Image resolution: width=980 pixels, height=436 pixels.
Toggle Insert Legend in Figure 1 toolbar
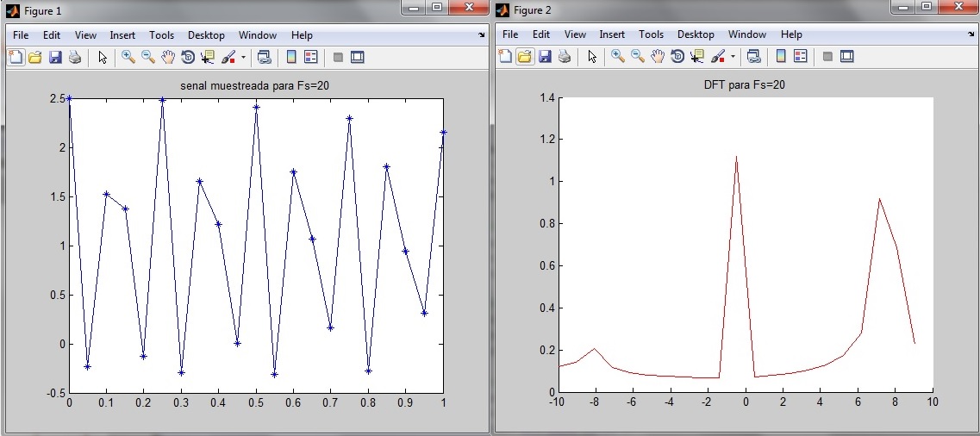coord(311,57)
